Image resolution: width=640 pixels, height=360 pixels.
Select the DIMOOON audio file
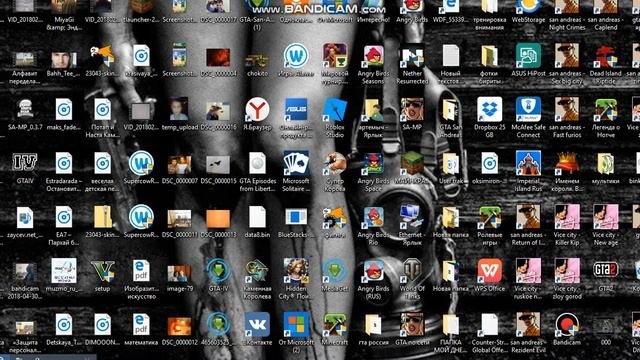102,325
